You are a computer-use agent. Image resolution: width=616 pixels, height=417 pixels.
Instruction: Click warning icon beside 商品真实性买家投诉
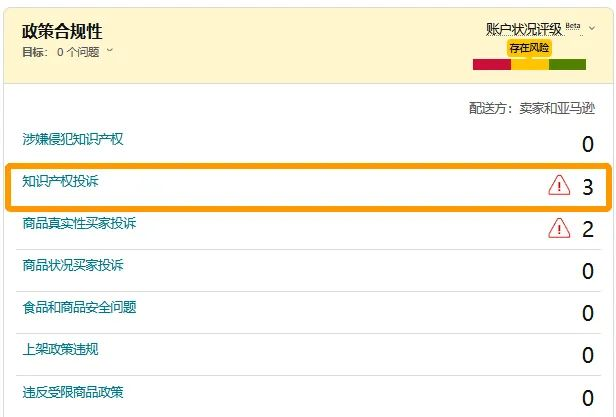558,228
